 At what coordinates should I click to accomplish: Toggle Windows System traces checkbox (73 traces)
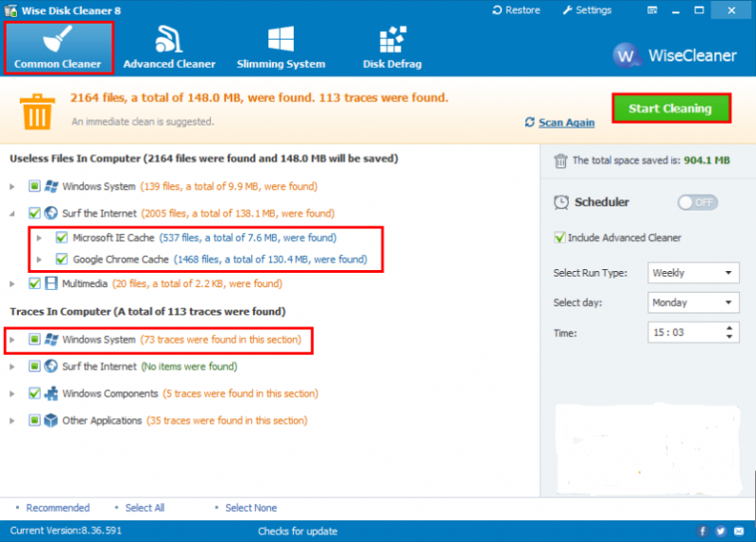(x=34, y=339)
